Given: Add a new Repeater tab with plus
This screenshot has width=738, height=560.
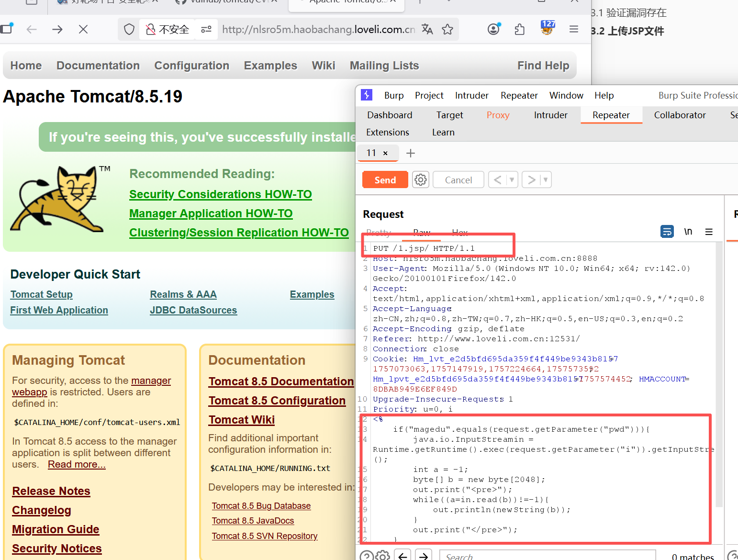Looking at the screenshot, I should coord(411,153).
